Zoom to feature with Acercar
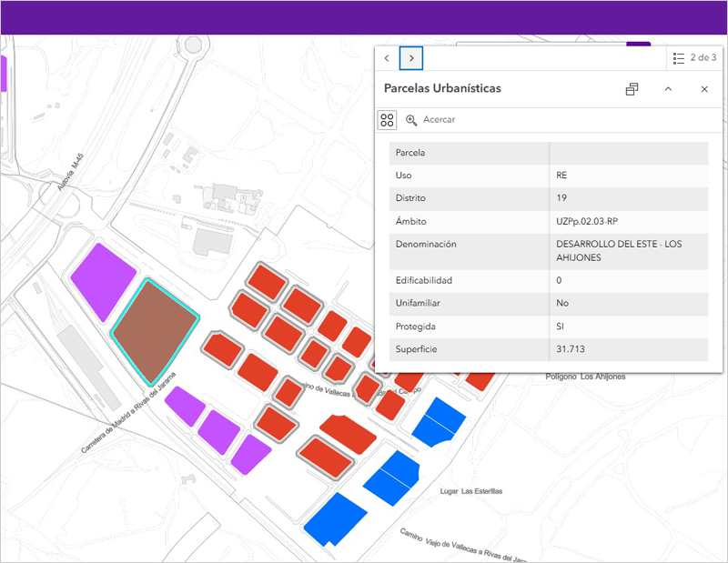 [x=430, y=120]
